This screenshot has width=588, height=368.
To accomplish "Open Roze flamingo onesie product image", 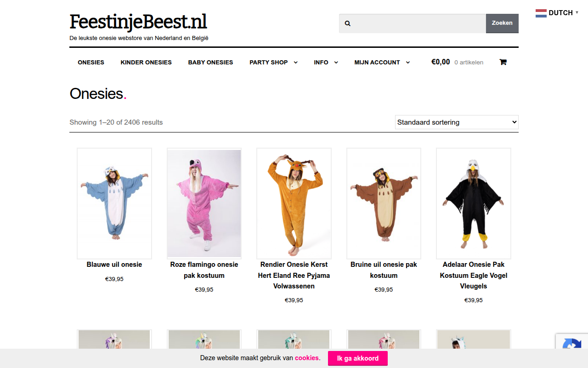I will click(204, 203).
